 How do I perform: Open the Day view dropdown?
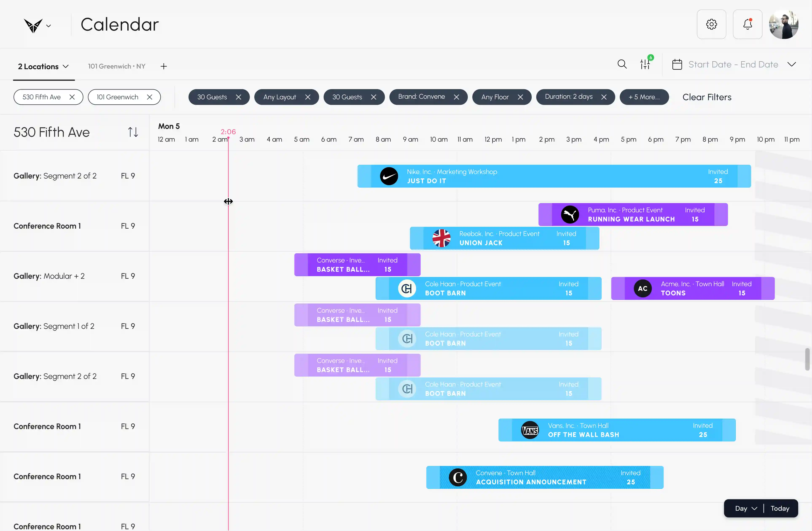point(746,508)
